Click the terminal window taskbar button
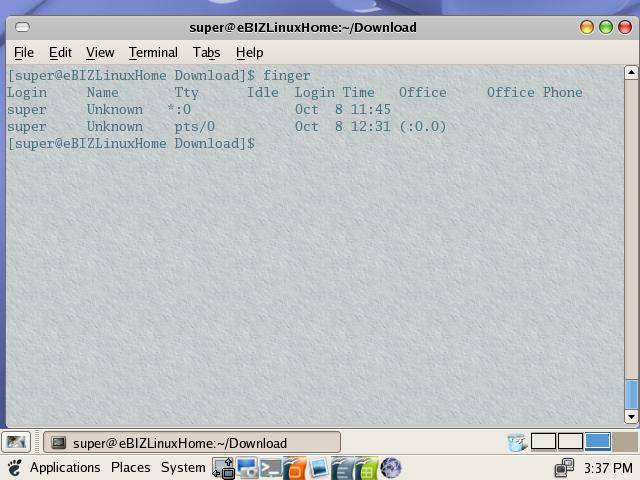 tap(191, 442)
